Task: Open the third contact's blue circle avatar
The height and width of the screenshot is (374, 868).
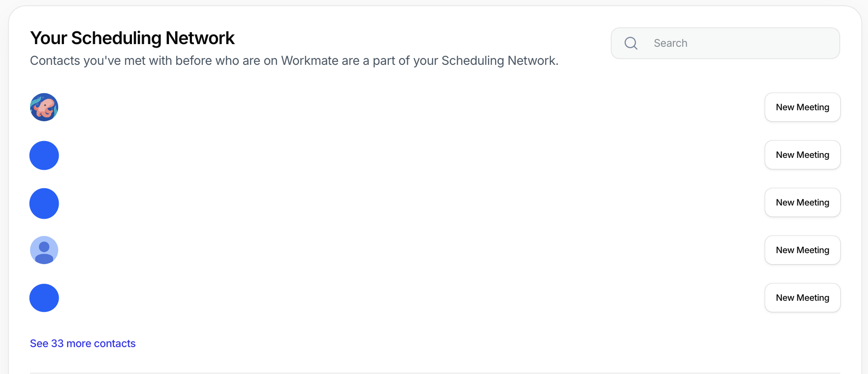Action: [x=44, y=203]
